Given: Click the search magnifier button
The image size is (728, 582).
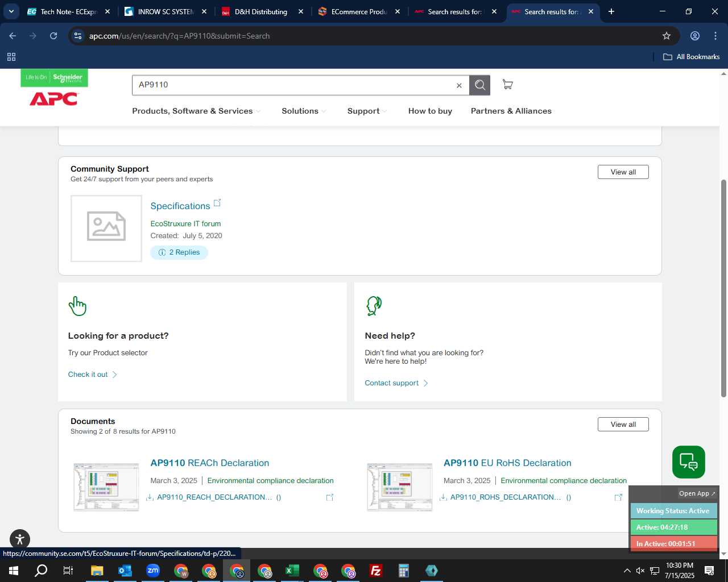Looking at the screenshot, I should coord(479,85).
